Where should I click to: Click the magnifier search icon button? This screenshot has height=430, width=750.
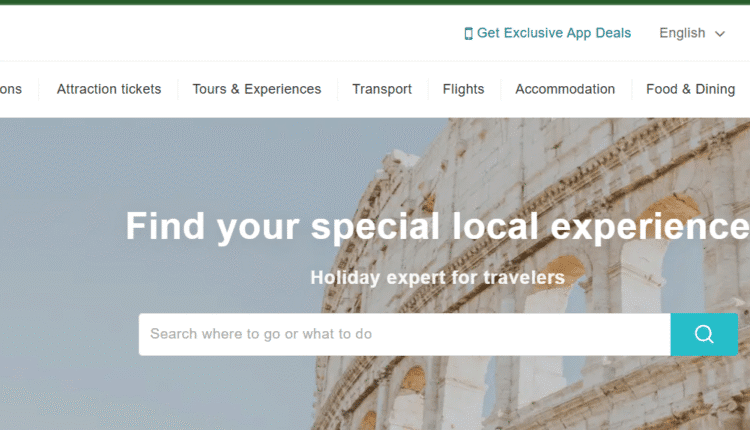pos(704,334)
